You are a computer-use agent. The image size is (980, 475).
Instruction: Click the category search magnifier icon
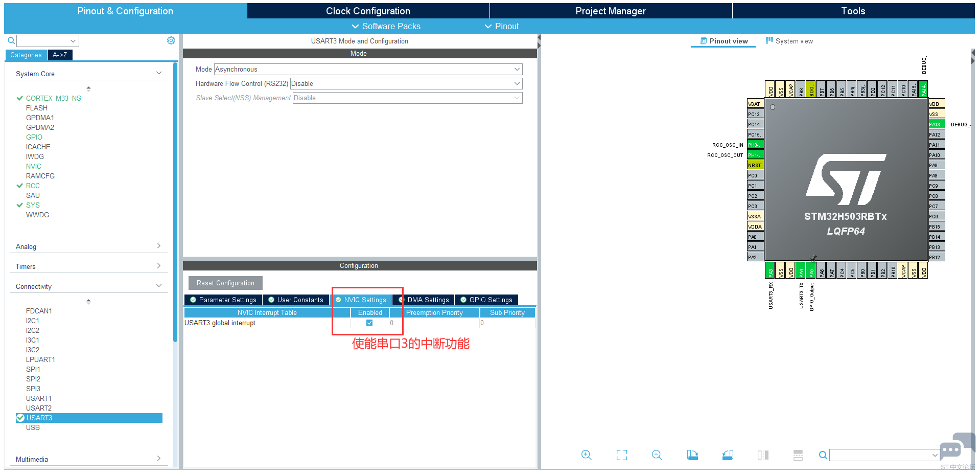[11, 41]
